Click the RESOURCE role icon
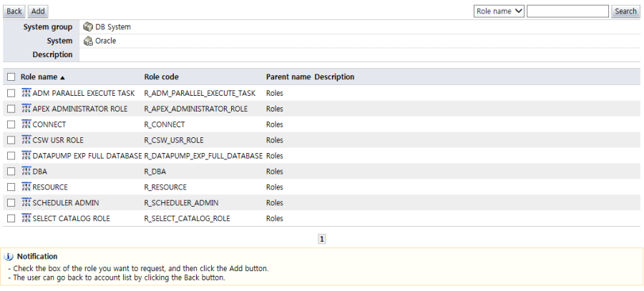 (x=26, y=187)
